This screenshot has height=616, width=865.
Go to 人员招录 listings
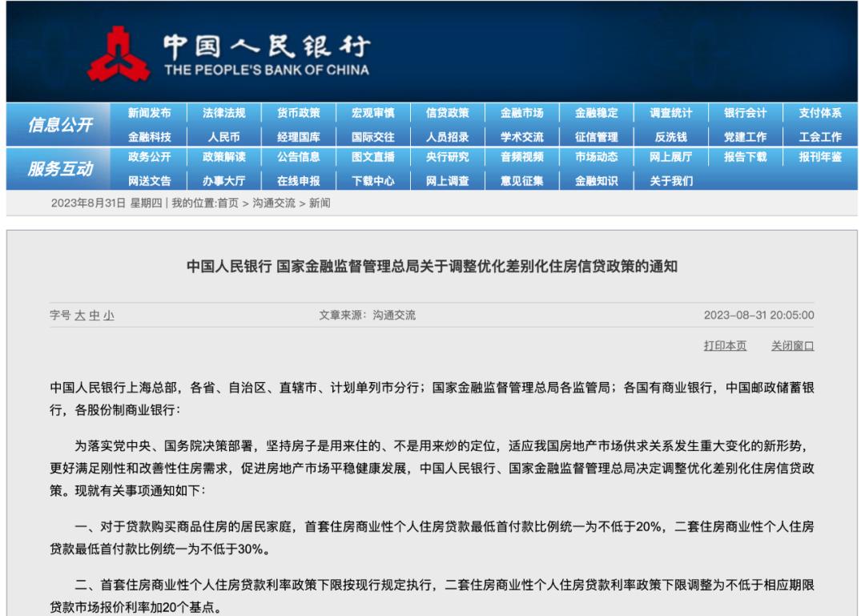(449, 136)
